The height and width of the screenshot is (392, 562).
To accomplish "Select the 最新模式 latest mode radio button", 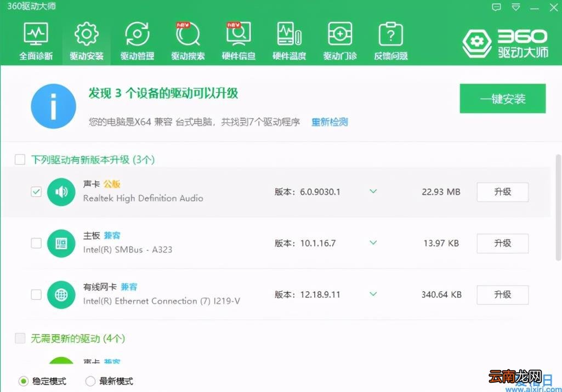I will pos(90,381).
